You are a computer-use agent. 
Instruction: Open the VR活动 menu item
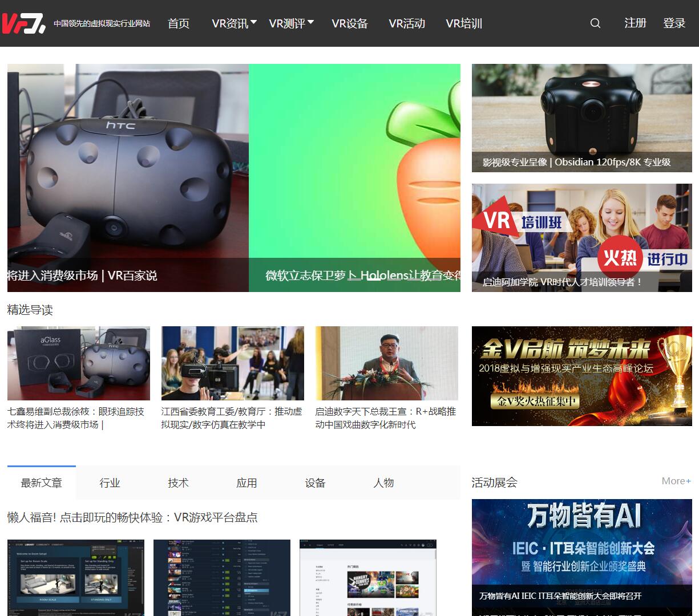pyautogui.click(x=407, y=23)
